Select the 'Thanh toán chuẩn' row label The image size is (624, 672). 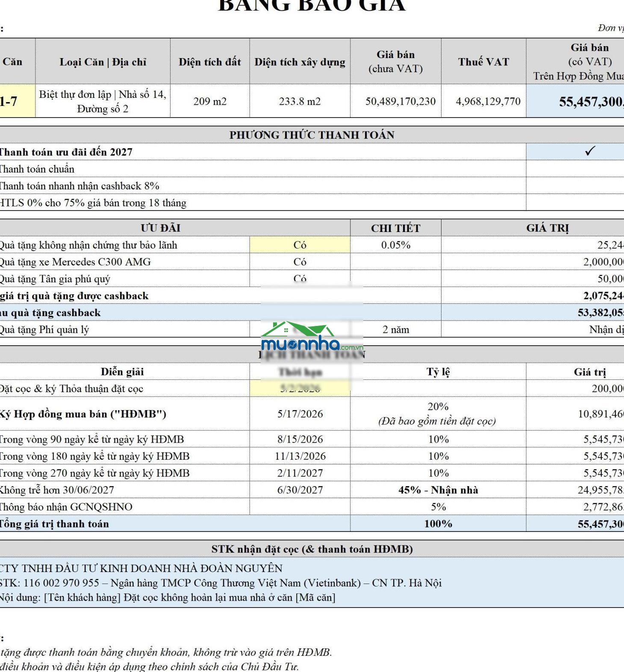37,169
